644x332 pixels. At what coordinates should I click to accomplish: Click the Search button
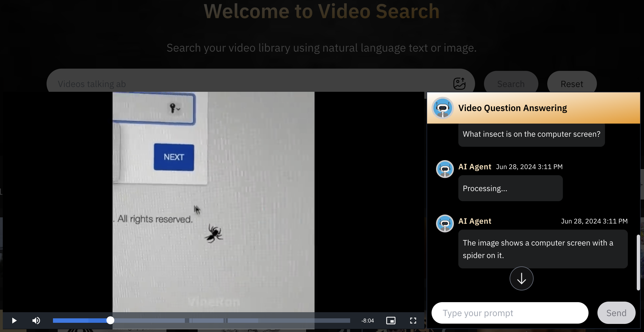[x=511, y=84]
